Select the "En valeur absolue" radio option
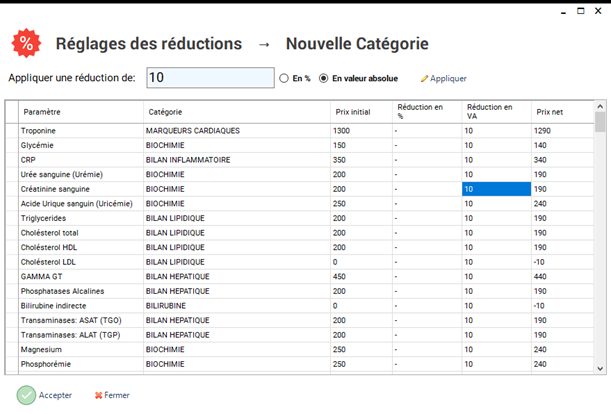The height and width of the screenshot is (414, 611). (323, 78)
